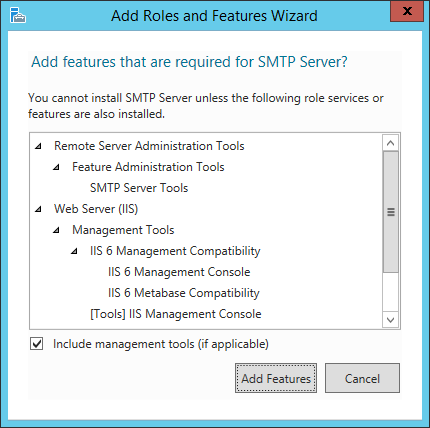Image resolution: width=430 pixels, height=428 pixels.
Task: Click the vertical scrollbar thumb
Action: pos(391,212)
